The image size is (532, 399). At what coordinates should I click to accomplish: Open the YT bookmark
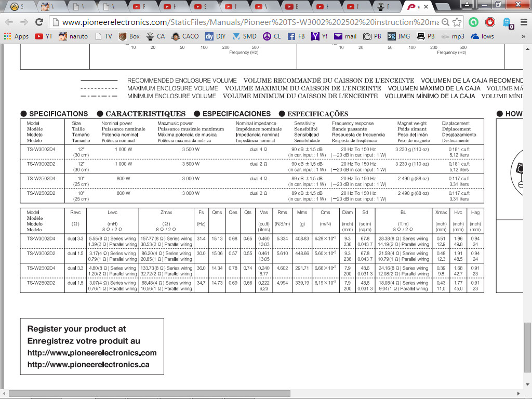(44, 36)
